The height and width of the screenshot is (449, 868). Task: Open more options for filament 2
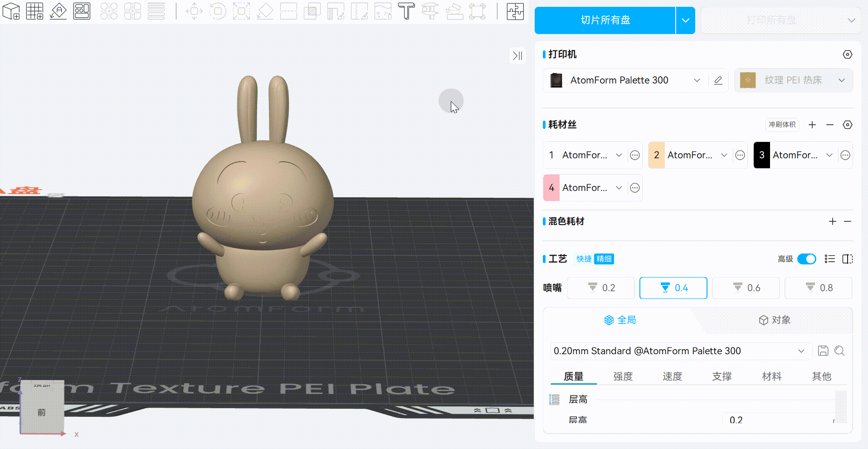point(740,155)
